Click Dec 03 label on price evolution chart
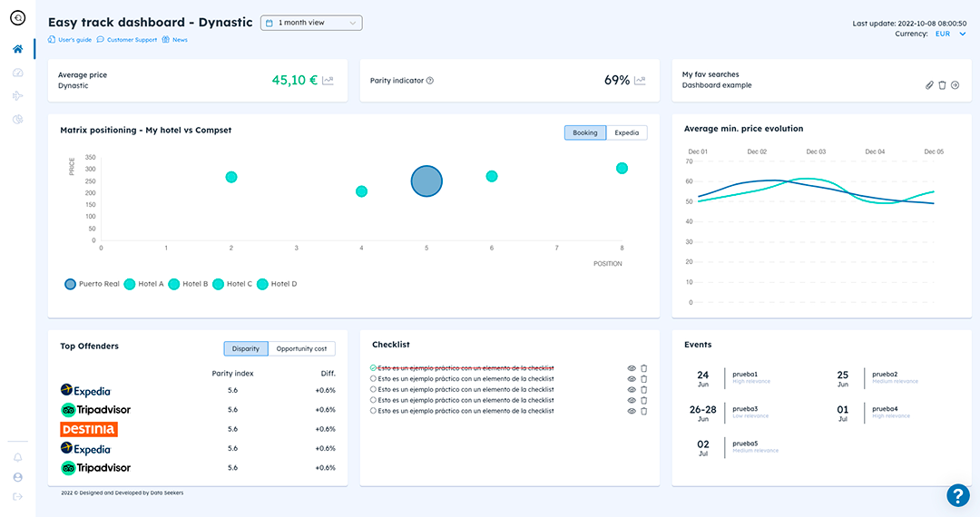The width and height of the screenshot is (980, 517). [x=816, y=151]
